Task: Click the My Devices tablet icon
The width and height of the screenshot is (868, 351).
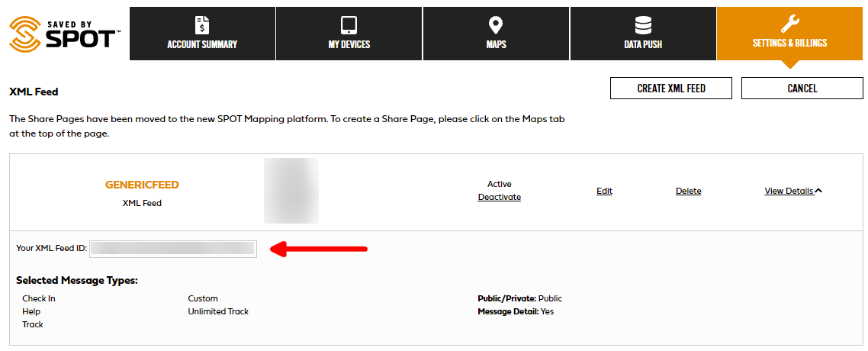Action: tap(349, 24)
